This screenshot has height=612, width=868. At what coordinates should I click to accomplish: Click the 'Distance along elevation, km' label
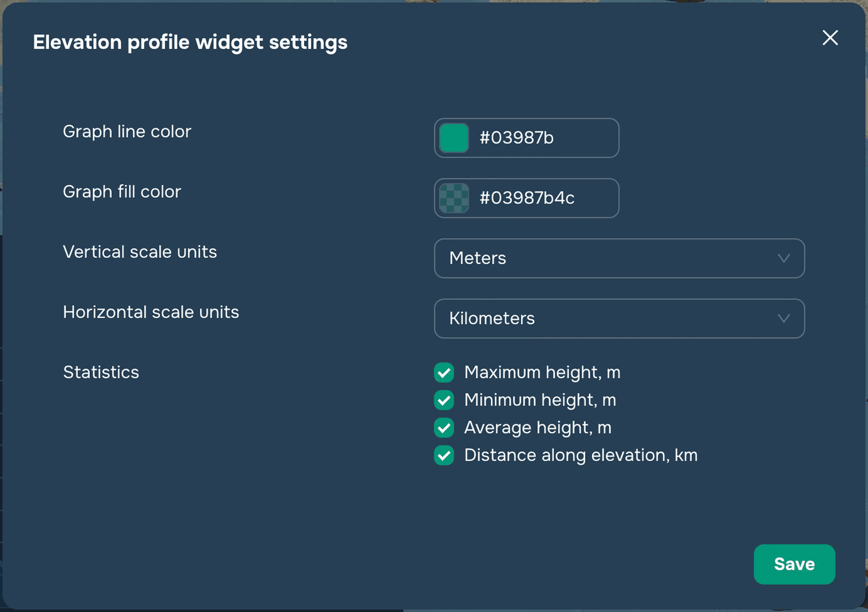point(581,455)
